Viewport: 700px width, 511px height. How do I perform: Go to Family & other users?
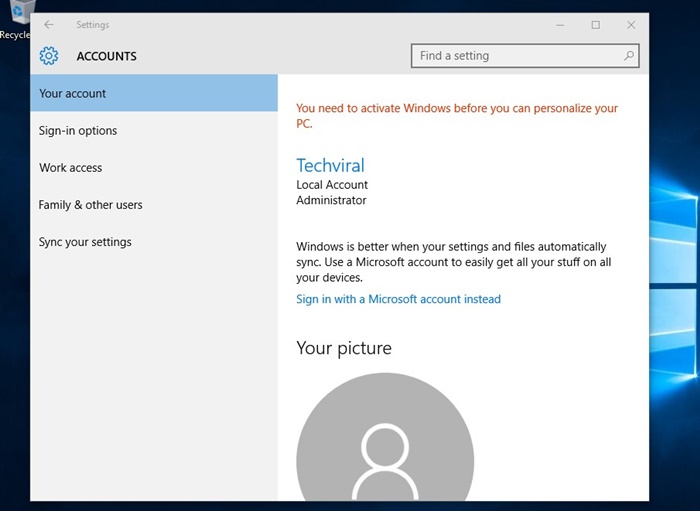(154, 204)
